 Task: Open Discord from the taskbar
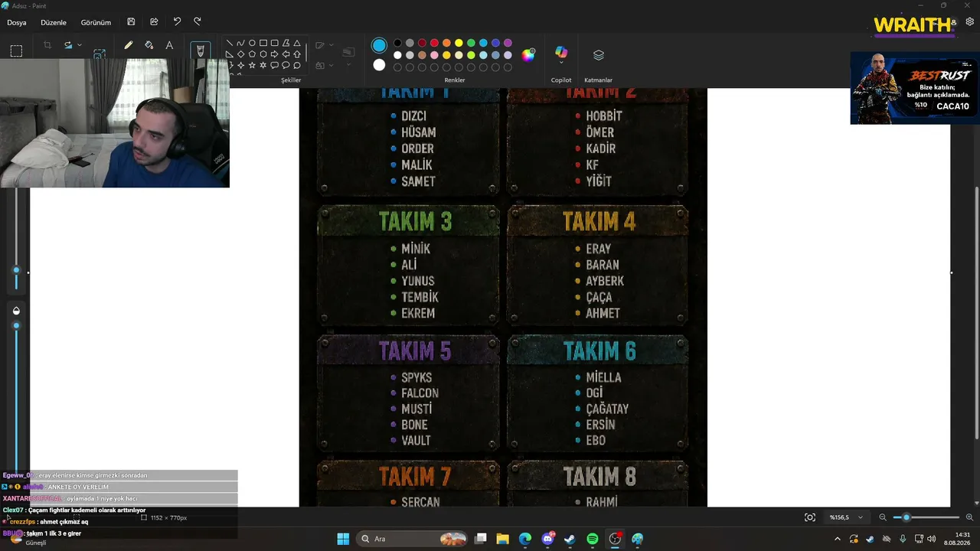pos(548,539)
